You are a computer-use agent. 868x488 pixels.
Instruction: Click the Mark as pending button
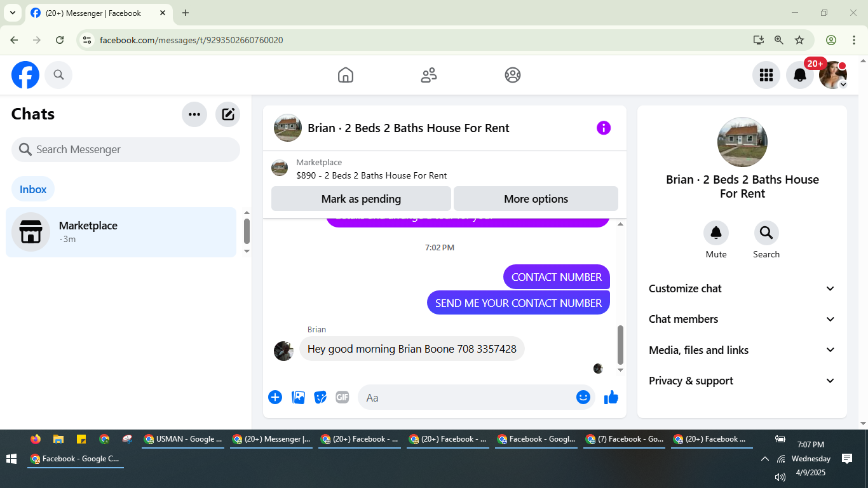[361, 199]
